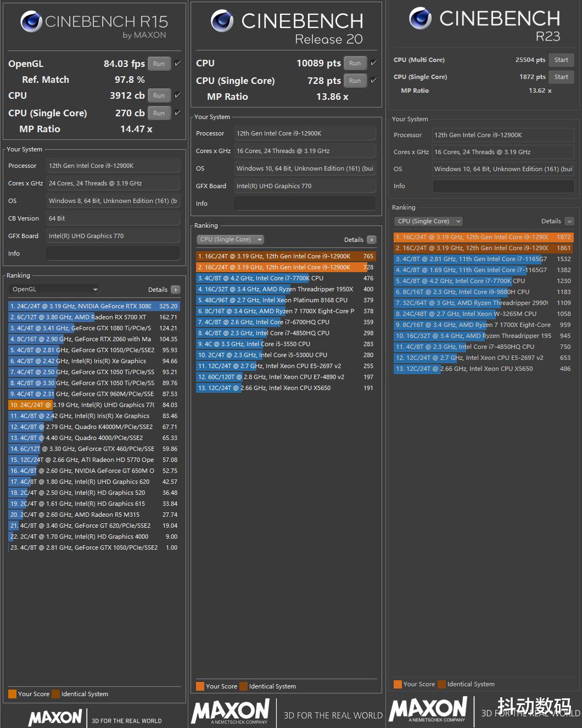Select R23 ranking row scoring 1872
This screenshot has width=582, height=728.
[484, 237]
